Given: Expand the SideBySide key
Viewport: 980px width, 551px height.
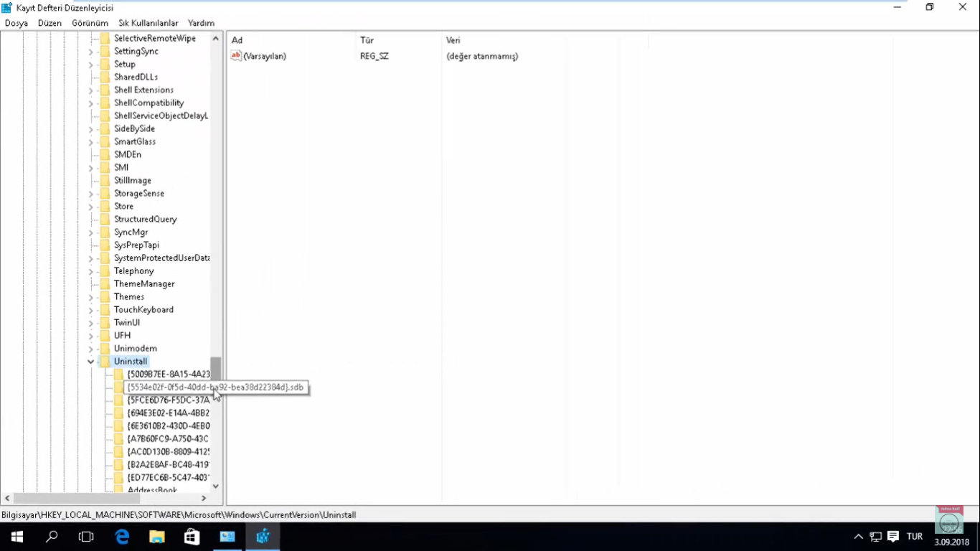Looking at the screenshot, I should [91, 129].
